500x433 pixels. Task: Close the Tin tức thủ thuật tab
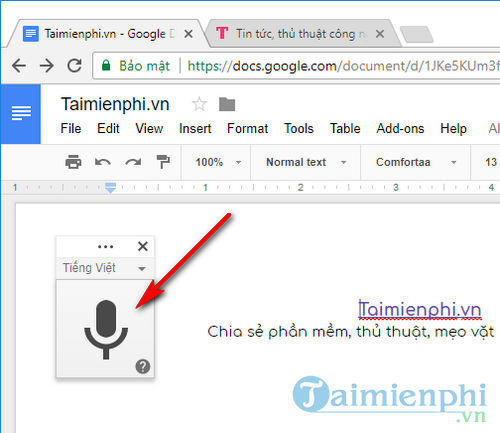click(380, 34)
